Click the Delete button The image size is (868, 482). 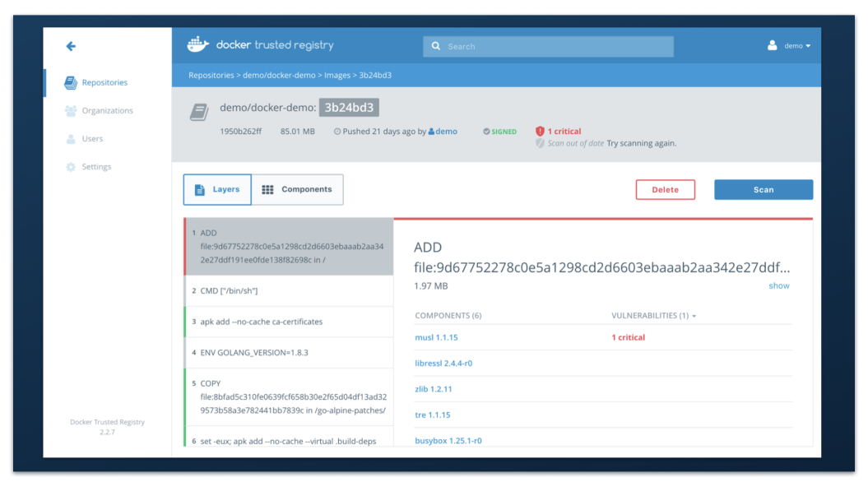tap(666, 190)
